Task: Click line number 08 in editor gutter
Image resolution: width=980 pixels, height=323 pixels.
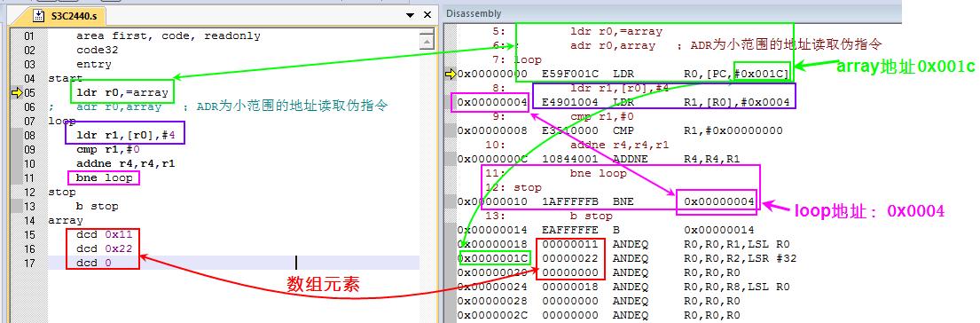Action: (x=29, y=135)
